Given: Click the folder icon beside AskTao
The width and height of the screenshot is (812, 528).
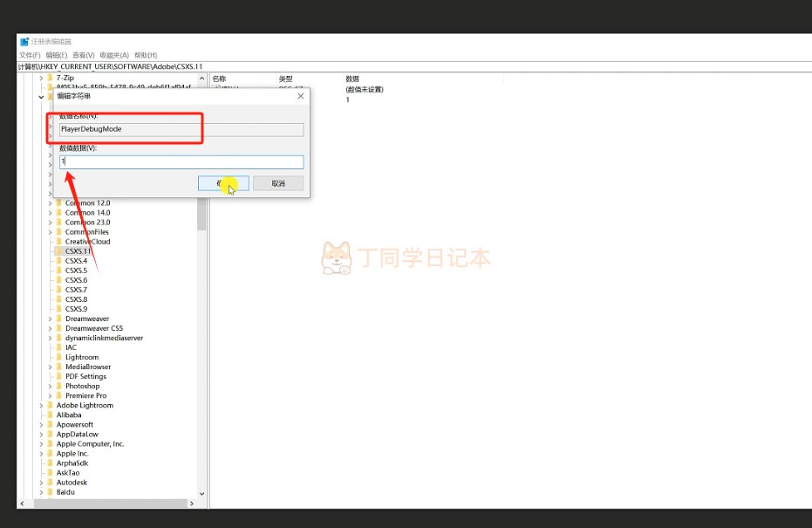Looking at the screenshot, I should click(x=51, y=472).
